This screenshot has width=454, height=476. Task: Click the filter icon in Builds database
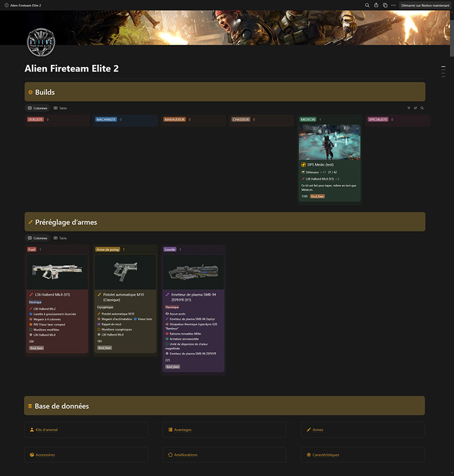(x=409, y=108)
